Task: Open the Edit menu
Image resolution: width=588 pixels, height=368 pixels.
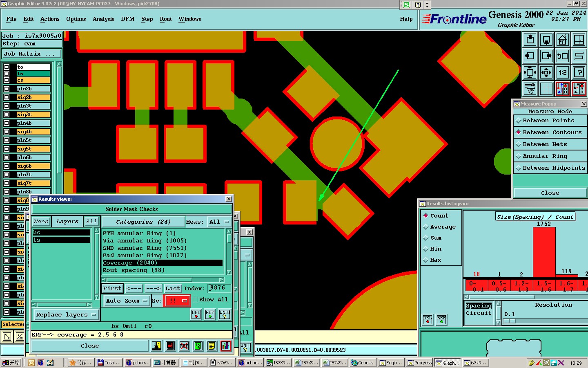Action: (29, 19)
